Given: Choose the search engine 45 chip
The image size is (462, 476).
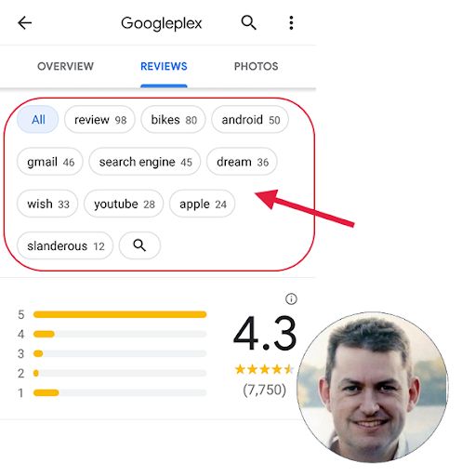Looking at the screenshot, I should [145, 162].
